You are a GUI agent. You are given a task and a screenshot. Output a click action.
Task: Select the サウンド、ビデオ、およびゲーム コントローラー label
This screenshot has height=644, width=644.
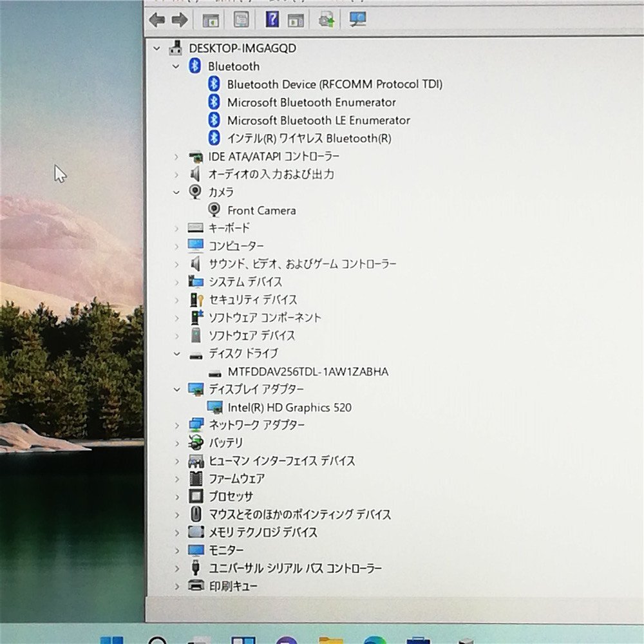coord(302,264)
